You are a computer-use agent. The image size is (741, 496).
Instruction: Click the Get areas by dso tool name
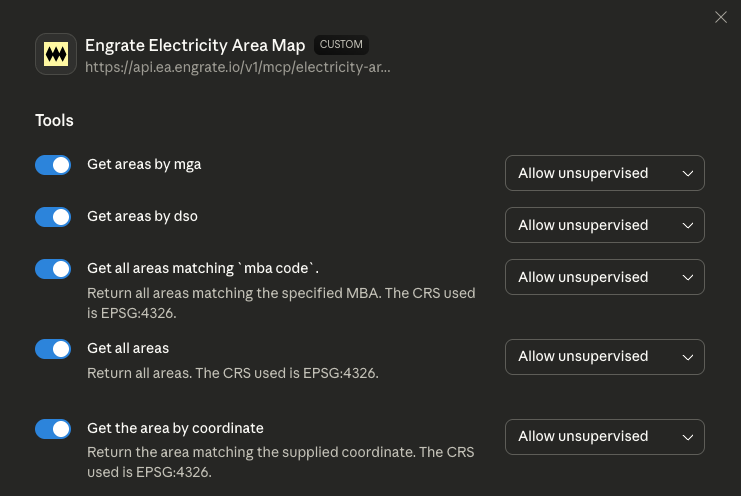pyautogui.click(x=143, y=216)
